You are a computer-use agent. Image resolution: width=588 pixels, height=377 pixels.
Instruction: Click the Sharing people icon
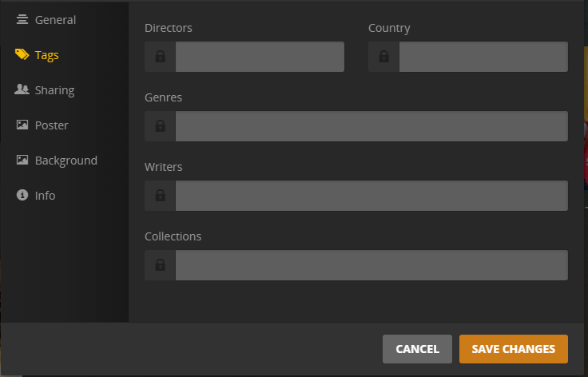(22, 90)
